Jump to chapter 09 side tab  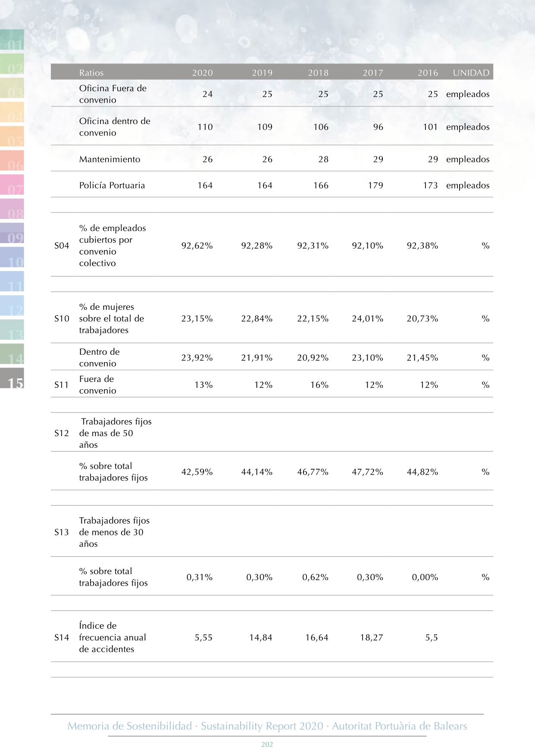point(12,233)
